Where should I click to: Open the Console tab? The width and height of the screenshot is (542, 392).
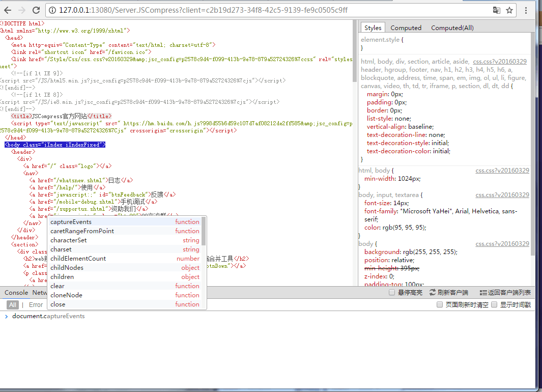coord(16,292)
